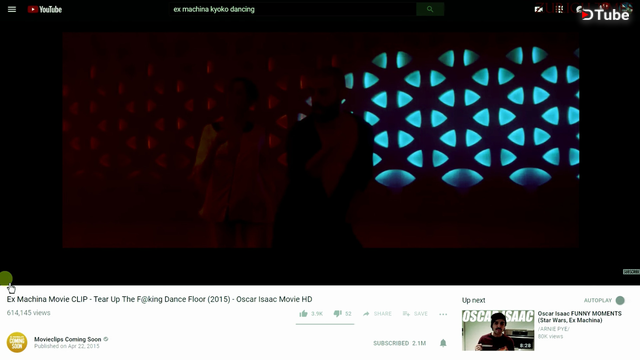The width and height of the screenshot is (640, 360).
Task: Click the Up next heading
Action: pyautogui.click(x=473, y=300)
